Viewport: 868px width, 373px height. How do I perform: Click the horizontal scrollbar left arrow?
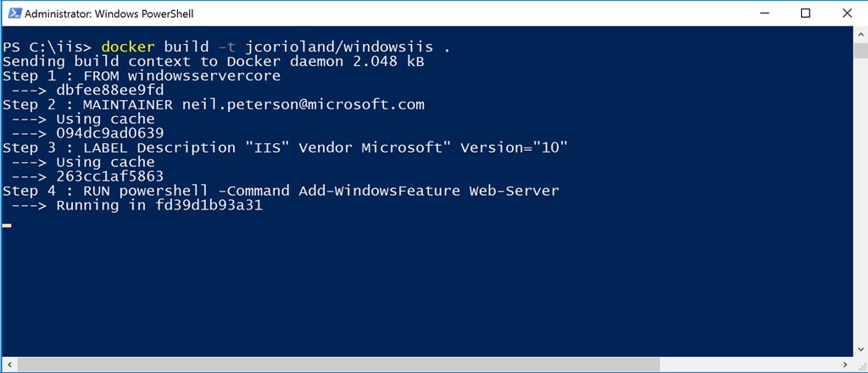pyautogui.click(x=9, y=365)
